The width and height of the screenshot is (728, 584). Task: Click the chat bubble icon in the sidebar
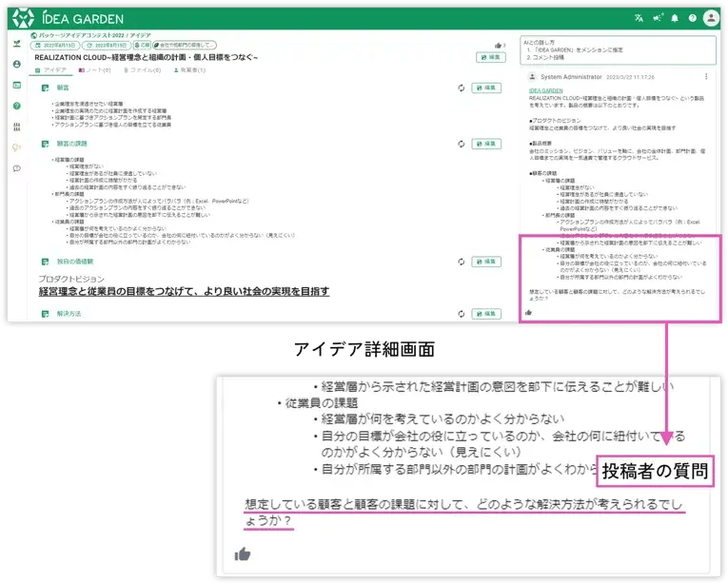[17, 168]
